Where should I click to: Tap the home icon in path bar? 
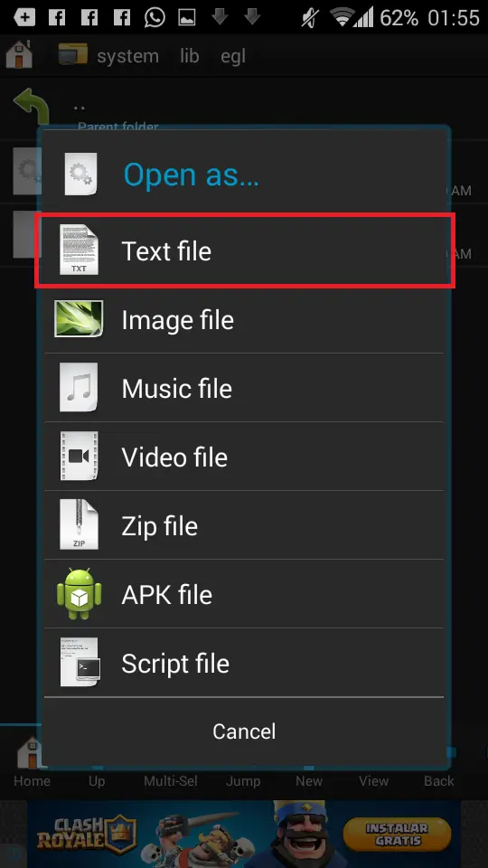point(19,55)
